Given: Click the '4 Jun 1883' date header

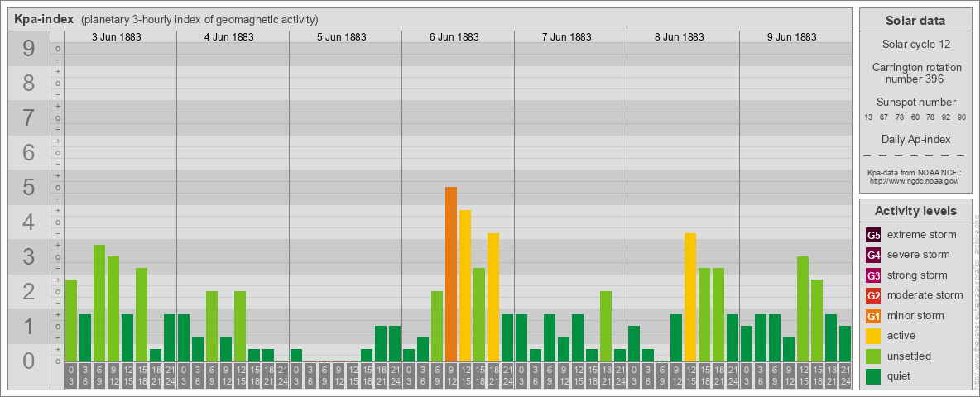Looking at the screenshot, I should [229, 37].
